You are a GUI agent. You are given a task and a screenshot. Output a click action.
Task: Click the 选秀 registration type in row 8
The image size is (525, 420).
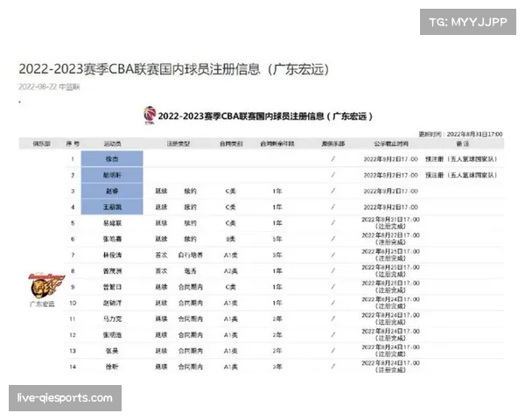pos(190,271)
